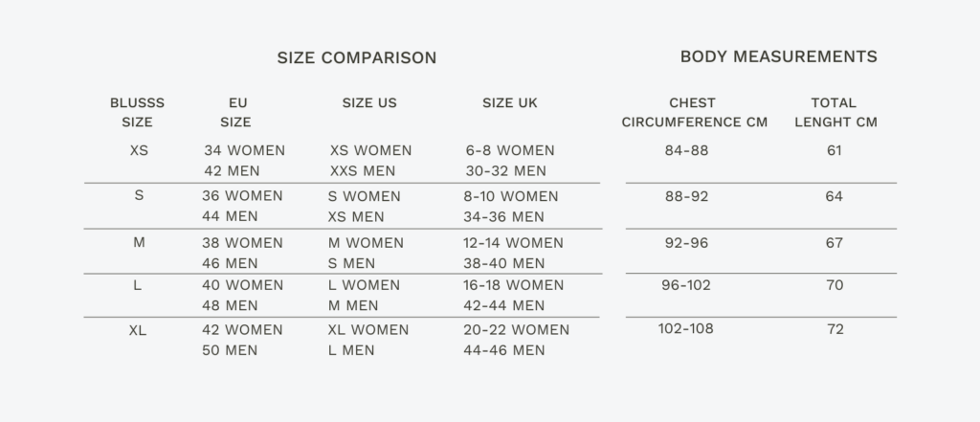Select the 44-46 MEN UK size entry
980x422 pixels.
pos(504,350)
